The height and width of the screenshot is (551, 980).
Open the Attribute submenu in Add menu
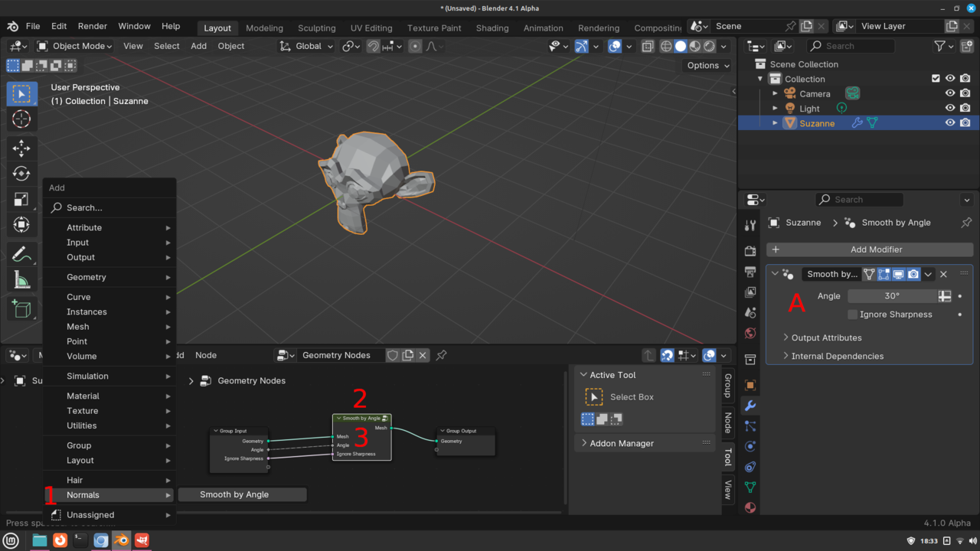(x=109, y=227)
